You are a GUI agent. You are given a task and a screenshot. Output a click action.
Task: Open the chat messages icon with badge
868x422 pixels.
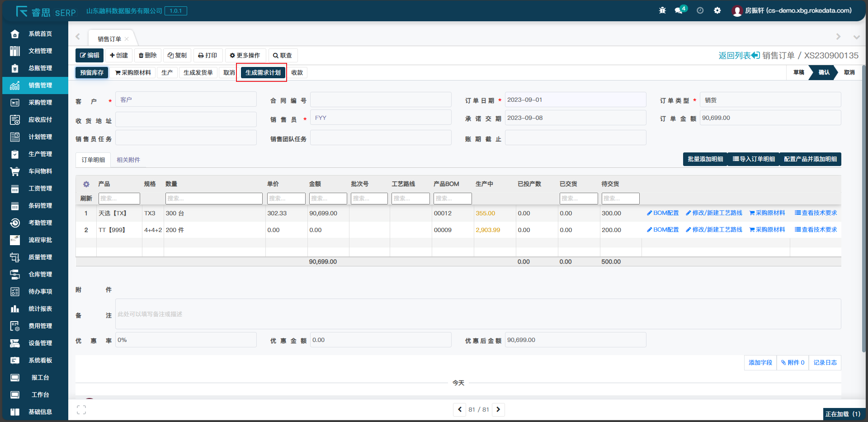679,10
